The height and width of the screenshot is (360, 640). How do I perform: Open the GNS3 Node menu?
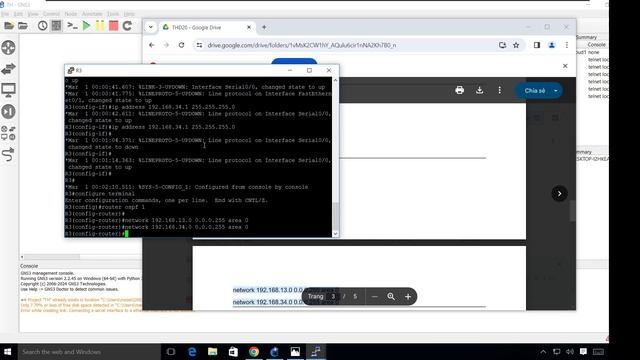[71, 14]
